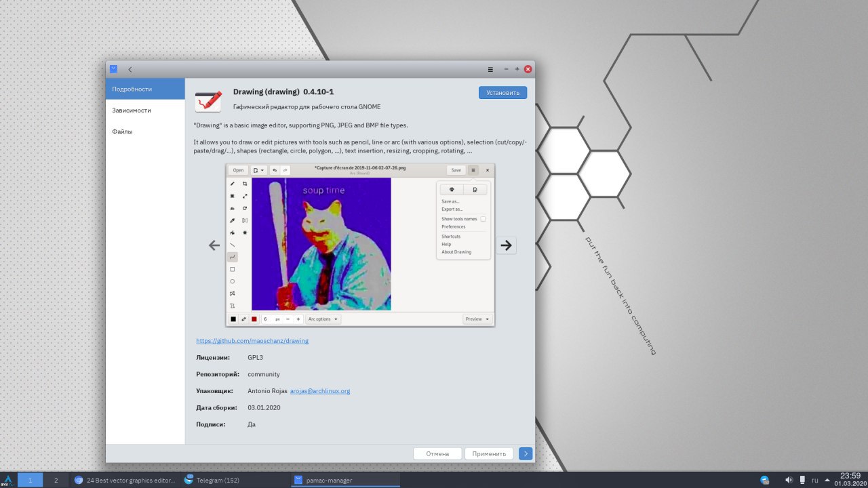868x488 pixels.
Task: Click the pamac-manager taskbar entry
Action: [x=345, y=480]
